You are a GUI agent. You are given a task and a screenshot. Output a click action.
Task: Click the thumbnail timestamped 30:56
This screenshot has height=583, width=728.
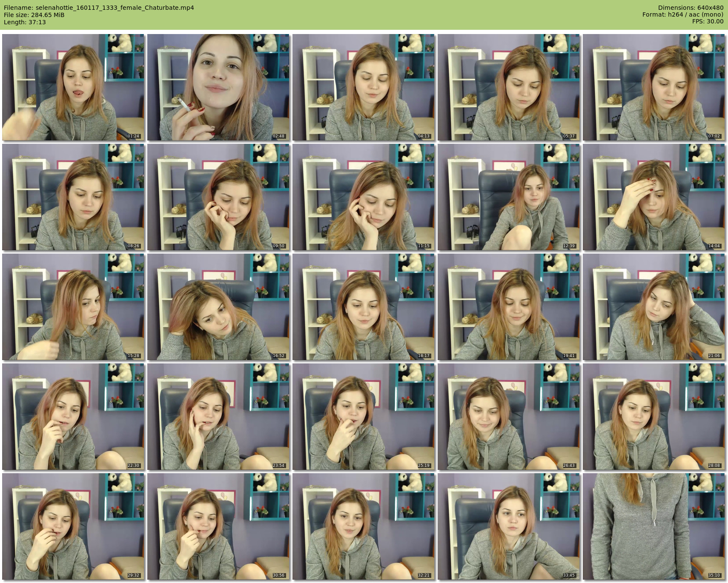[218, 526]
